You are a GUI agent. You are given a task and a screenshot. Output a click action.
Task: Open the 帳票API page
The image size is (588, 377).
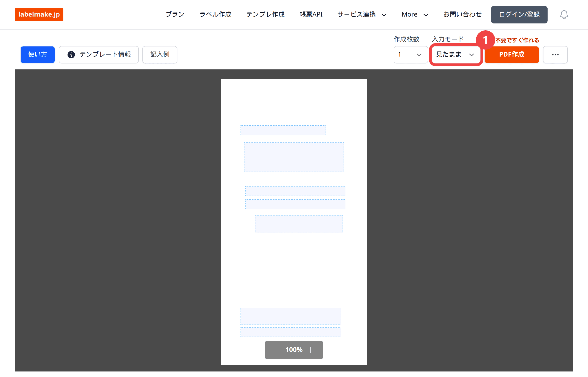pos(311,14)
